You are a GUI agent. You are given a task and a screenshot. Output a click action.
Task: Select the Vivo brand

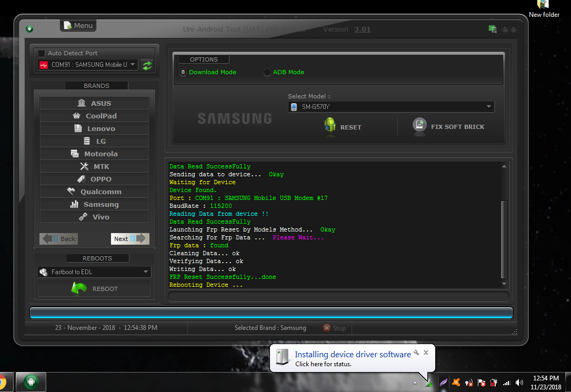94,217
